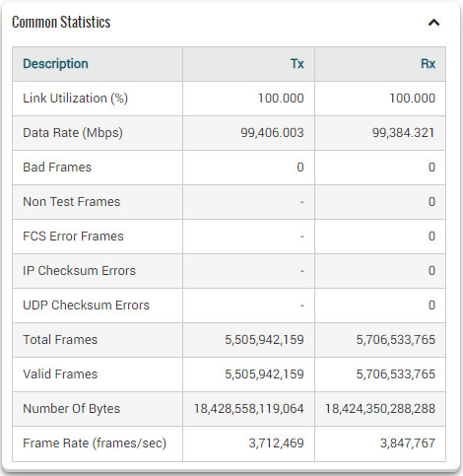Select the FCS Error Frames row label
This screenshot has width=463, height=476.
pyautogui.click(x=73, y=237)
